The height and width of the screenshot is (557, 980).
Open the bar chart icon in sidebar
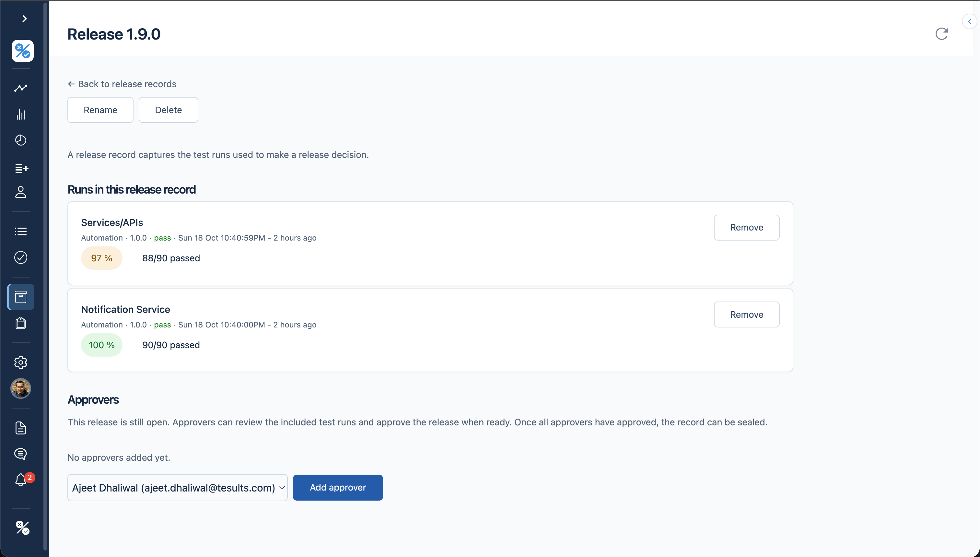pos(21,114)
